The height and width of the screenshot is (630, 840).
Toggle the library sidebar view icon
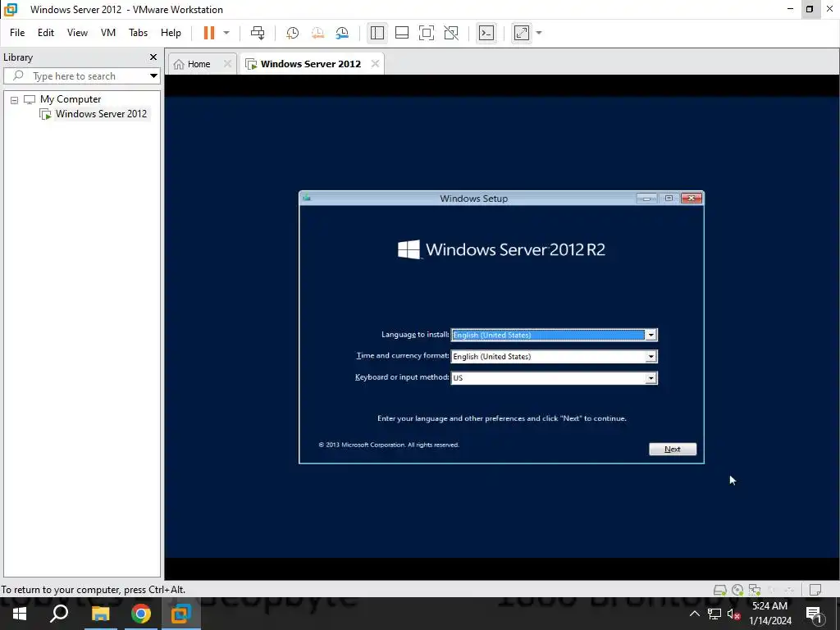pos(377,33)
